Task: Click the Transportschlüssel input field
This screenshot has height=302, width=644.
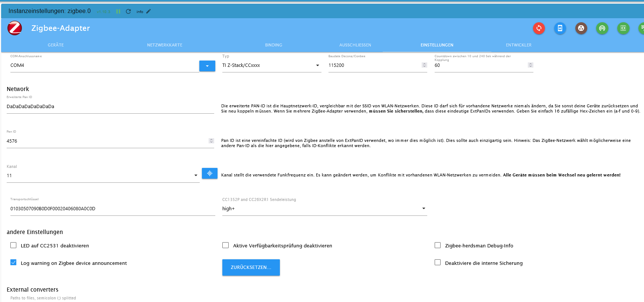Action: (113, 209)
